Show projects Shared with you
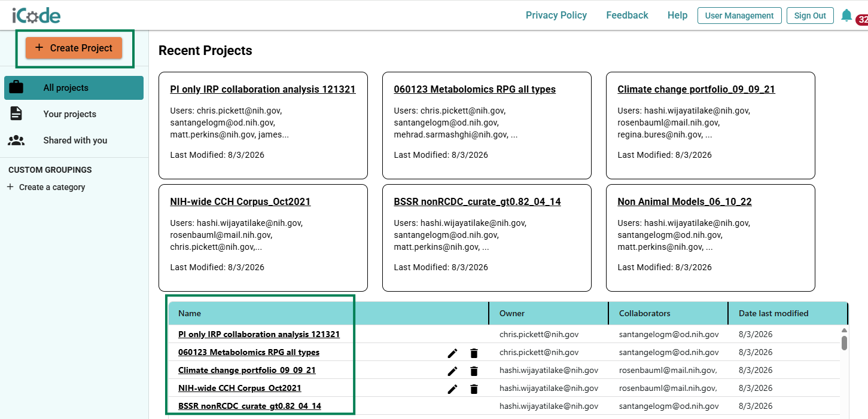This screenshot has height=419, width=868. coord(74,140)
